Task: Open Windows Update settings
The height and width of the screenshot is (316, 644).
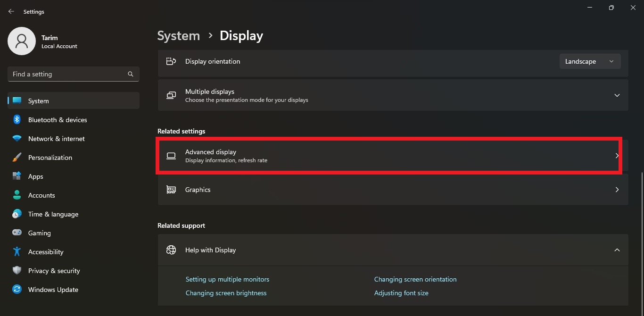Action: (x=53, y=289)
